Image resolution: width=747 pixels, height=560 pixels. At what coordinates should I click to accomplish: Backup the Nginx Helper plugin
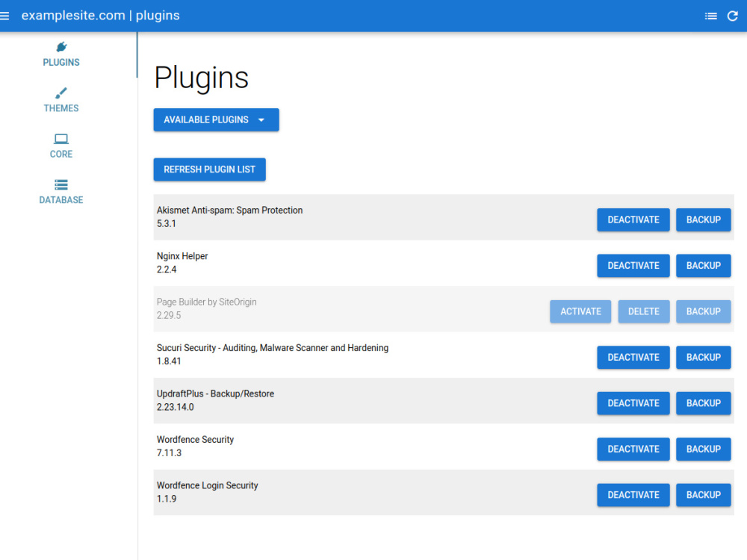(703, 266)
